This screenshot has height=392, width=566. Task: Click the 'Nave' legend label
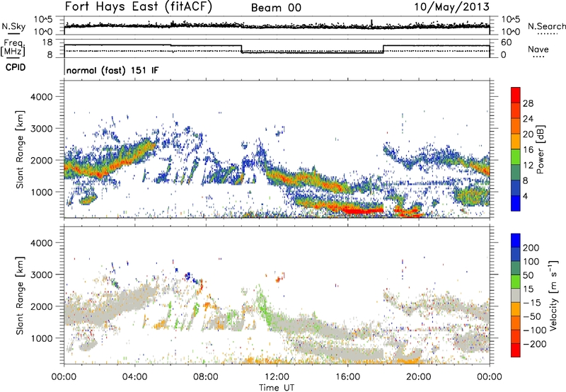538,50
